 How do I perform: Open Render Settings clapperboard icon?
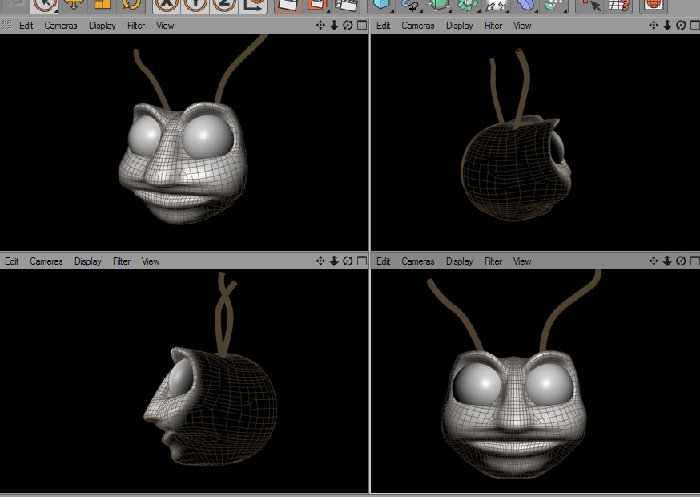[346, 5]
